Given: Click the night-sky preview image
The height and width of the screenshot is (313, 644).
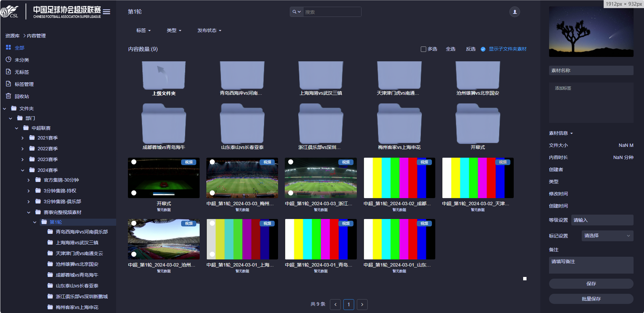Looking at the screenshot, I should point(591,31).
